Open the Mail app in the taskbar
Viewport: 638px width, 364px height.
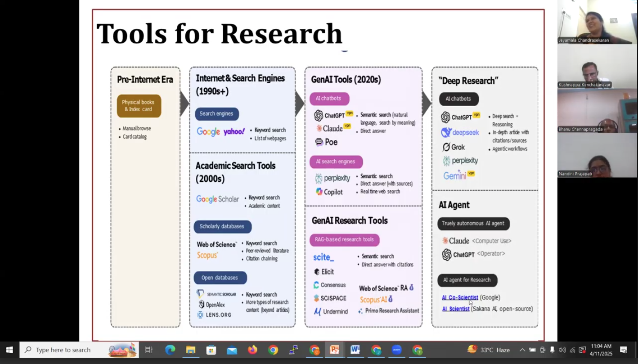pos(232,350)
